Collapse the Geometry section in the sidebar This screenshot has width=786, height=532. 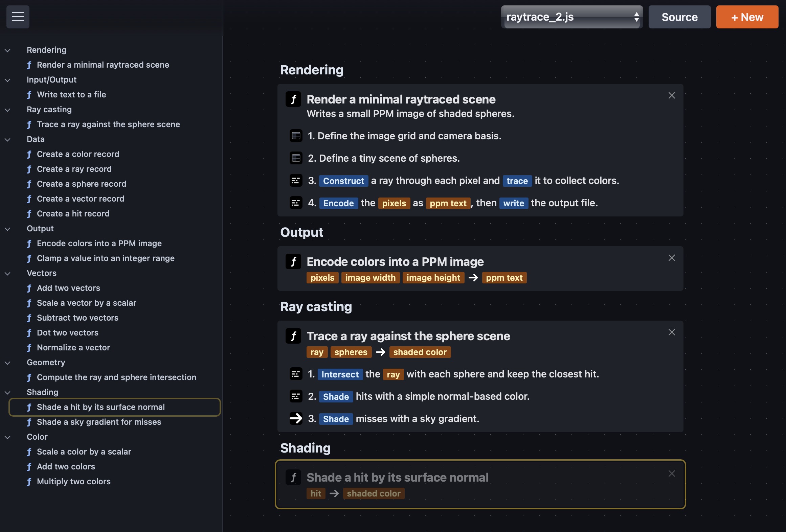click(x=7, y=363)
